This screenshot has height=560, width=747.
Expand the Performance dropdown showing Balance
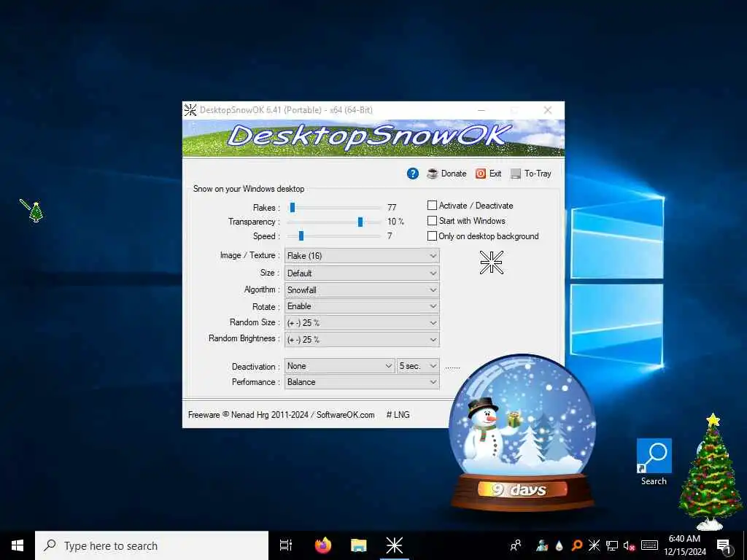362,382
